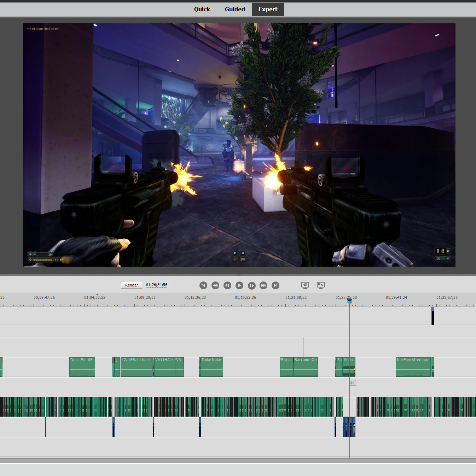Click the blue playhead handle on ruler
This screenshot has height=476, width=476.
pos(349,301)
